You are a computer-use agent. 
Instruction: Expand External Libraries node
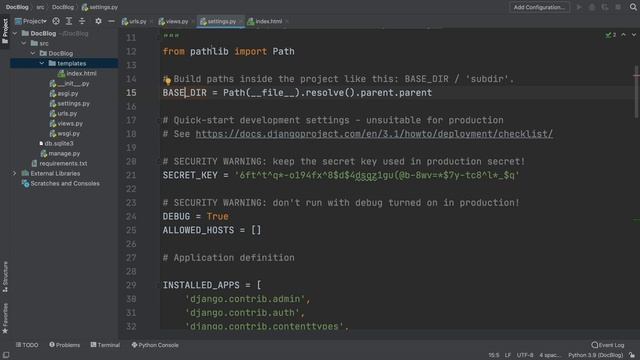(15, 173)
